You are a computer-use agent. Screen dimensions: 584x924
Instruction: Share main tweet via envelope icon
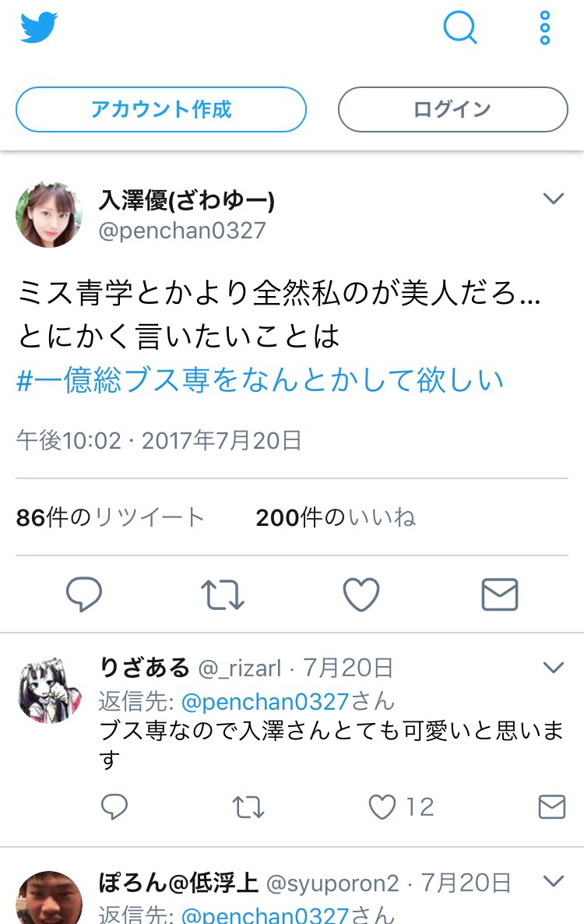coord(500,594)
